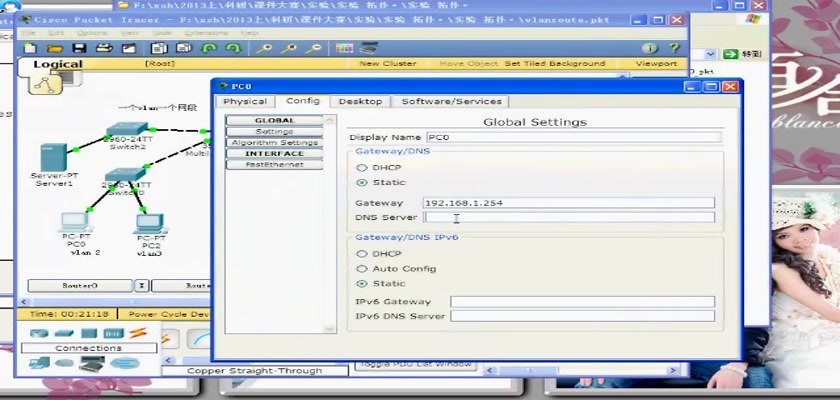Image resolution: width=840 pixels, height=400 pixels.
Task: Click Toggle PDU List Window button
Action: point(415,365)
